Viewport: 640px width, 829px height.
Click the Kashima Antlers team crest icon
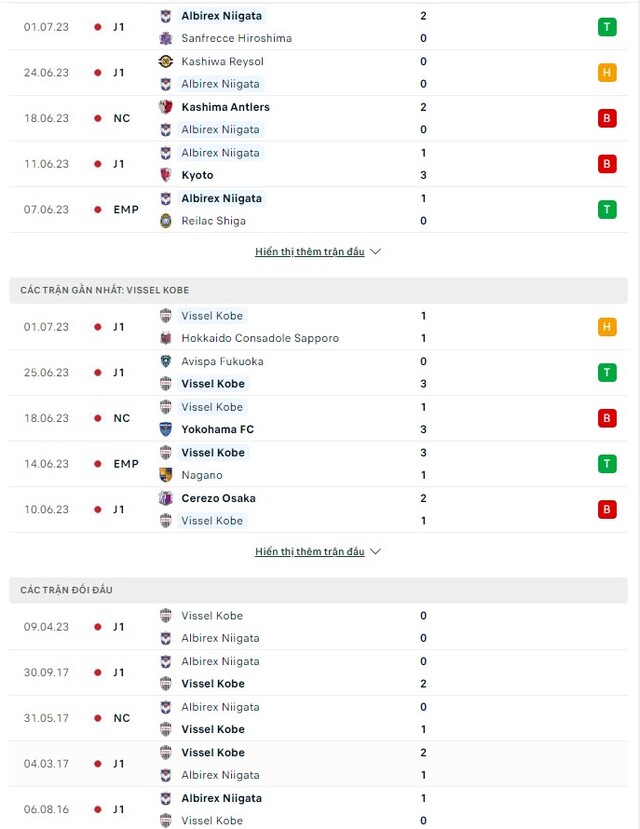(166, 107)
